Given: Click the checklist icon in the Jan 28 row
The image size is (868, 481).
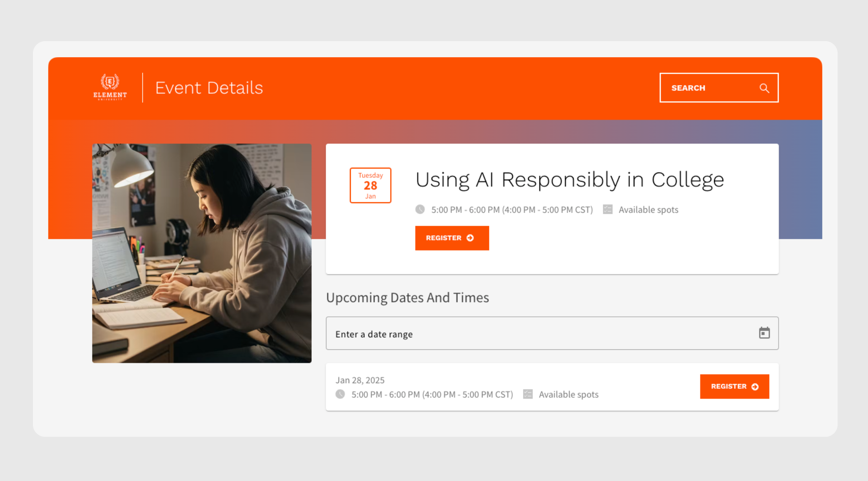Looking at the screenshot, I should coord(527,394).
